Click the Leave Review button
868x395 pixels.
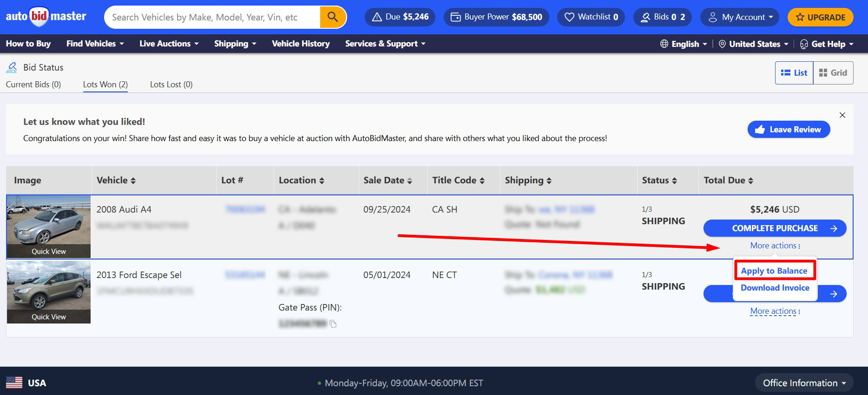[789, 130]
